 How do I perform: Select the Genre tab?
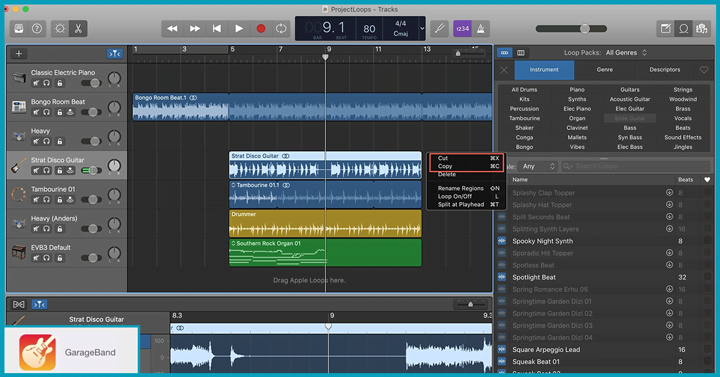pos(605,70)
